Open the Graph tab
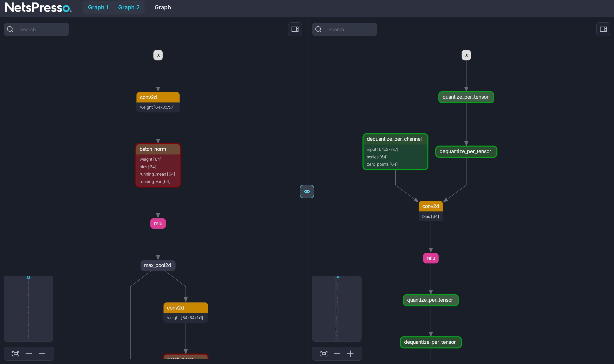This screenshot has height=364, width=614. (163, 7)
